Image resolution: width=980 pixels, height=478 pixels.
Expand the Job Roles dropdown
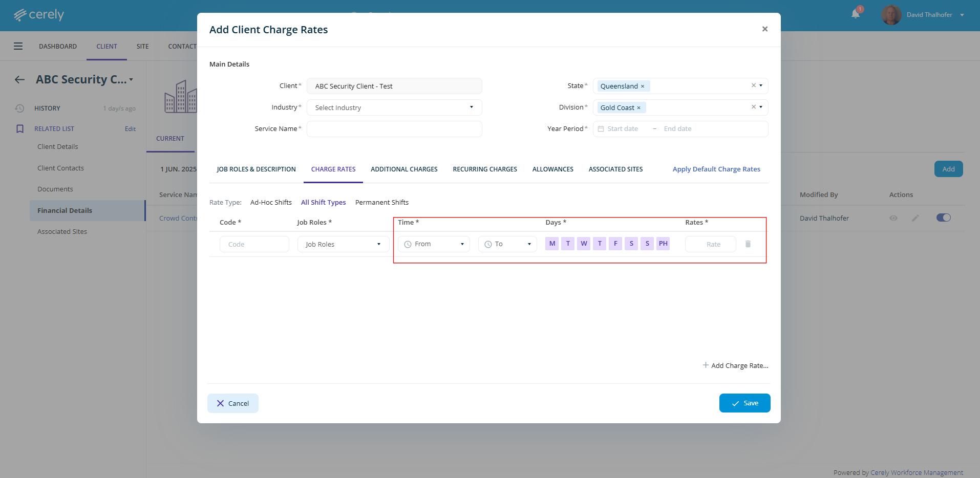(x=343, y=244)
